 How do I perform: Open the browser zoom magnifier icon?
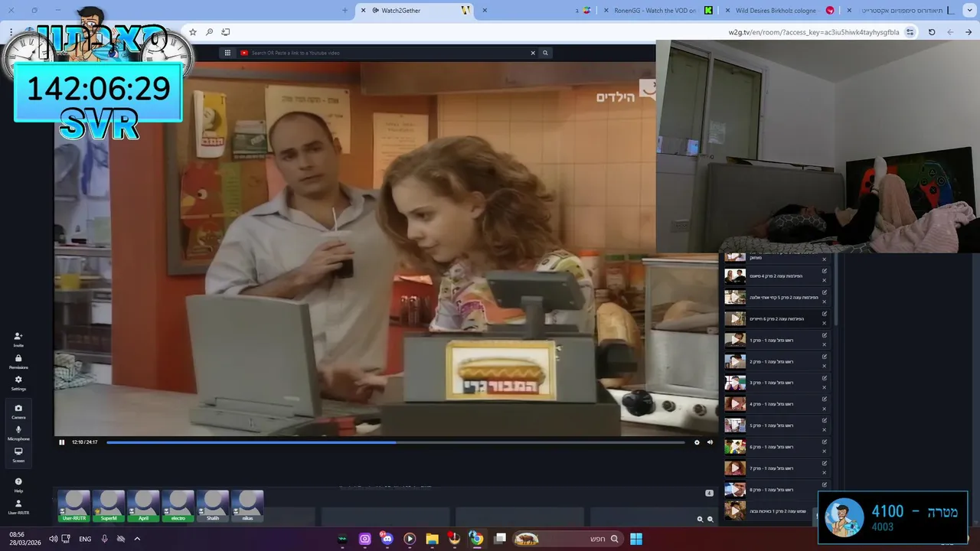click(209, 32)
